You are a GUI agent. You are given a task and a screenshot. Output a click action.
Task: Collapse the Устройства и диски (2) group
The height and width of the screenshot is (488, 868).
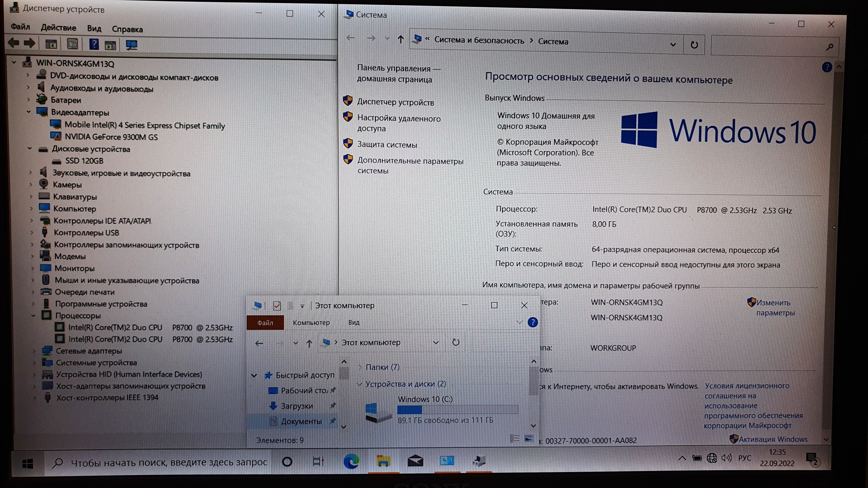pos(359,384)
